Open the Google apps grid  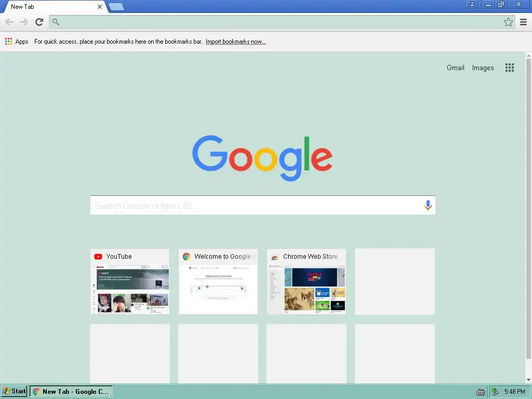509,68
